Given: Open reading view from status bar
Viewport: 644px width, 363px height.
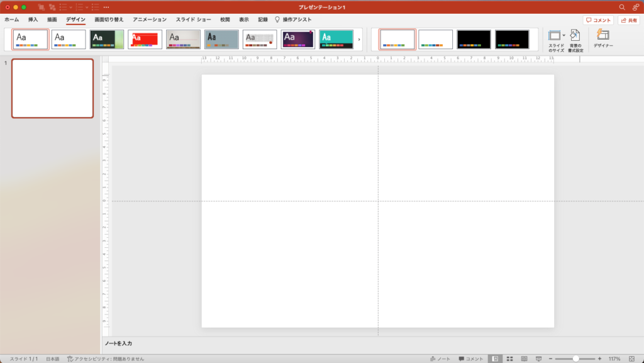Looking at the screenshot, I should [524, 359].
